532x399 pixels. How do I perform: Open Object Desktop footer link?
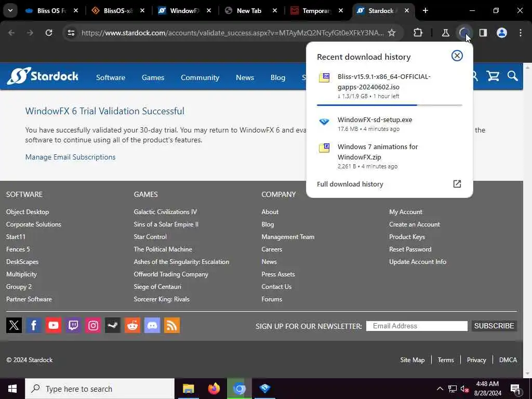click(x=28, y=212)
